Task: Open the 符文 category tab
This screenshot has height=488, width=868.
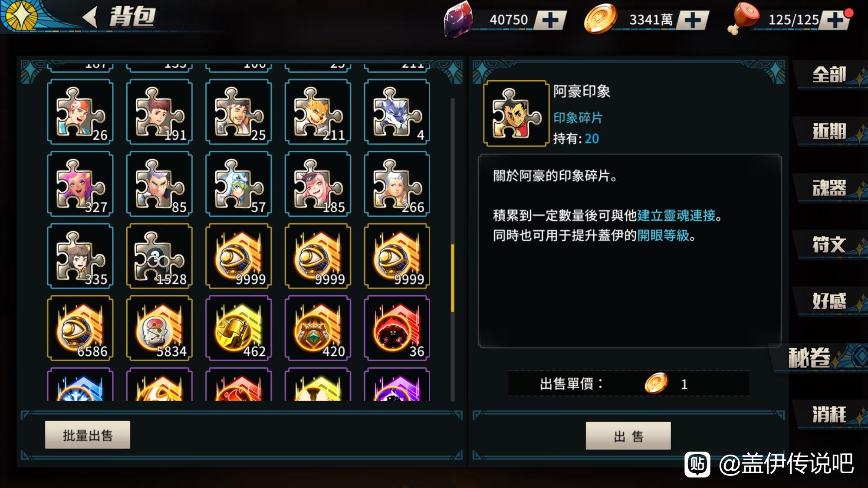Action: coord(830,244)
